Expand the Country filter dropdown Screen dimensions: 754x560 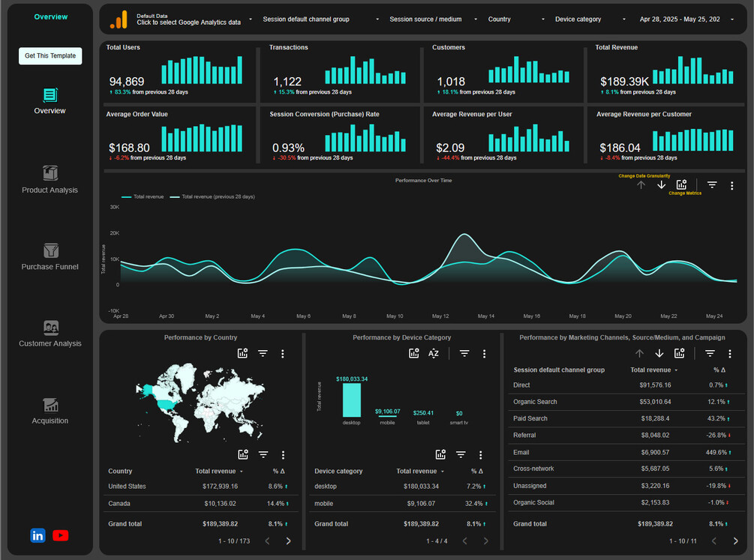click(516, 19)
